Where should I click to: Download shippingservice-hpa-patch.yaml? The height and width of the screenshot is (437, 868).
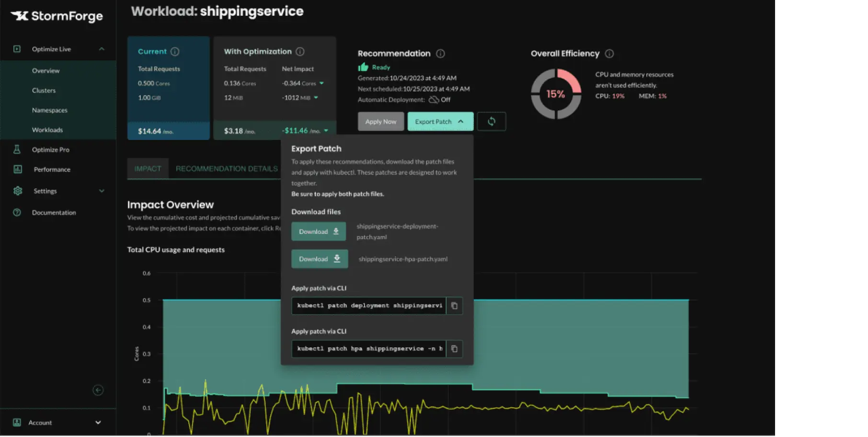tap(320, 259)
